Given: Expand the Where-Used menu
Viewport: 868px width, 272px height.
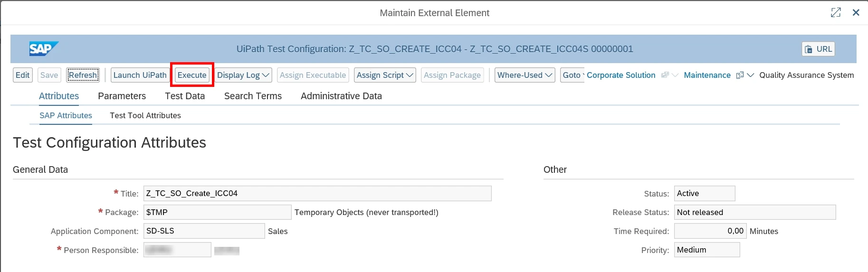Looking at the screenshot, I should point(525,75).
